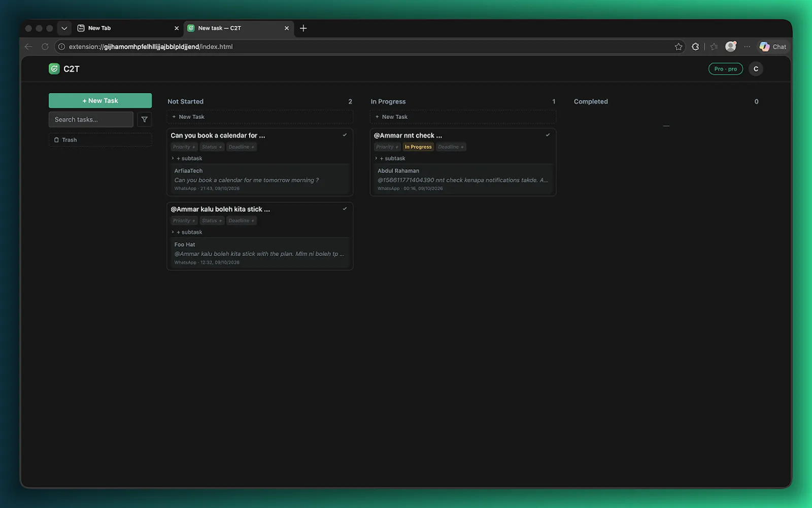The image size is (812, 508).
Task: Close the New Tab browser tab
Action: 177,28
